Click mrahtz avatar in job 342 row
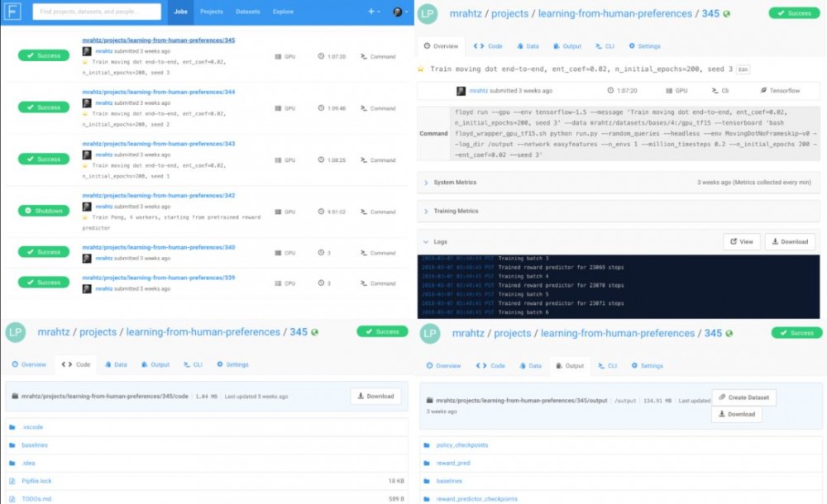The image size is (827, 504). coord(87,207)
